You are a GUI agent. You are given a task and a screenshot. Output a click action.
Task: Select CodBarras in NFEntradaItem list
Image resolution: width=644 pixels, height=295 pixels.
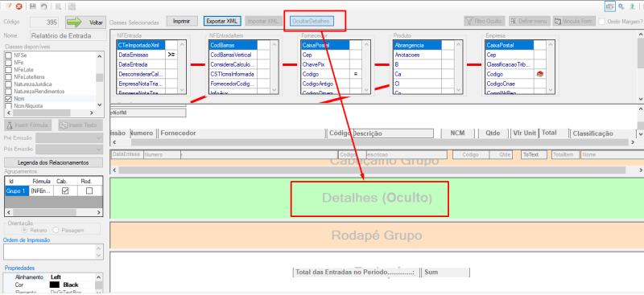click(x=233, y=45)
